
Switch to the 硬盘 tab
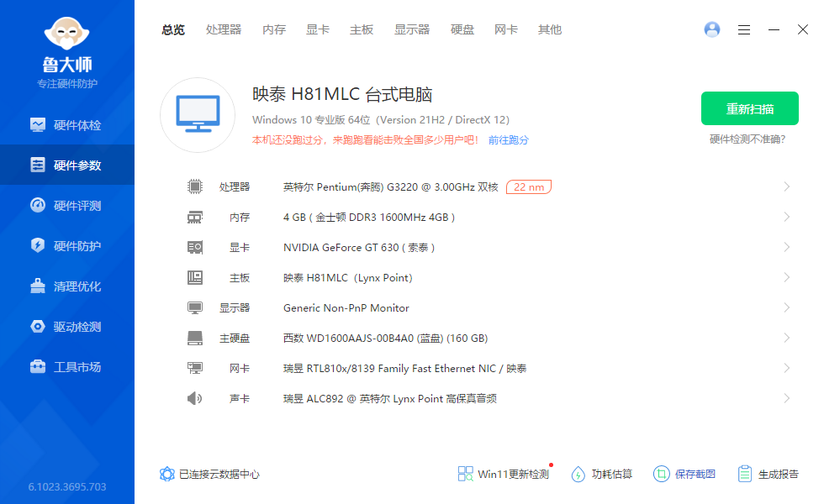pos(462,30)
